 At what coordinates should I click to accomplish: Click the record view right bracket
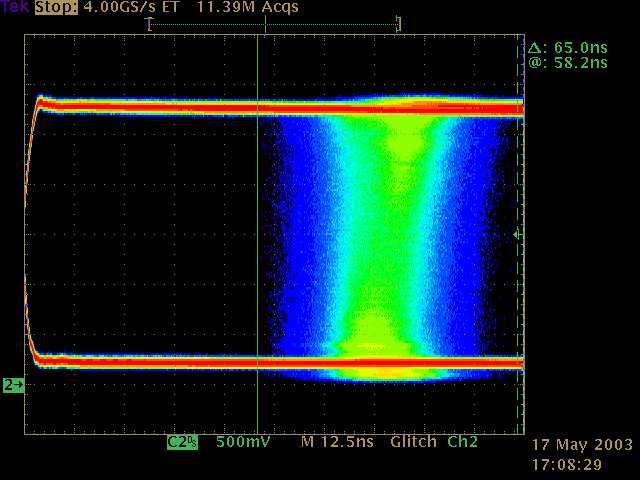tap(399, 24)
